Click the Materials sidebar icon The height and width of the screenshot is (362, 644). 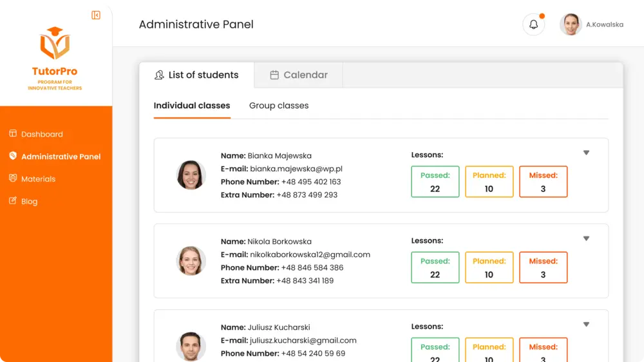click(x=13, y=178)
